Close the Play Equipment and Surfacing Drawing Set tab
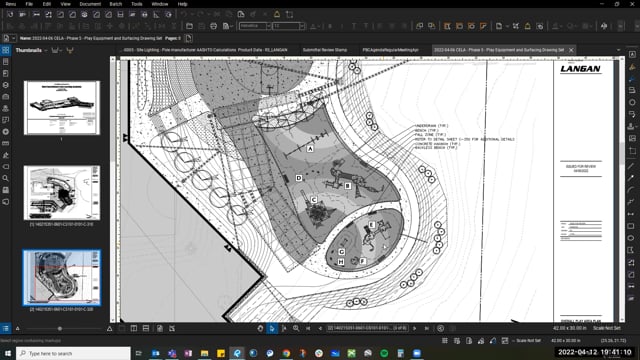The image size is (640, 360). click(571, 50)
